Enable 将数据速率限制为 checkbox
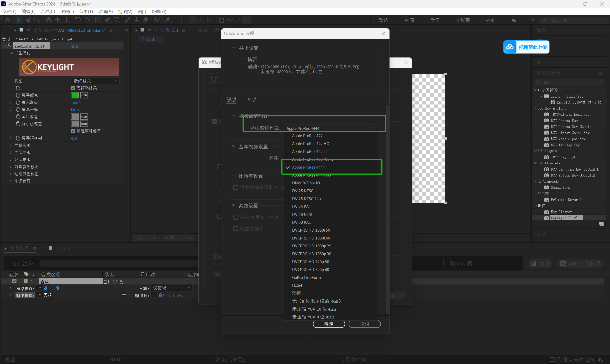610x364 pixels. click(x=236, y=187)
